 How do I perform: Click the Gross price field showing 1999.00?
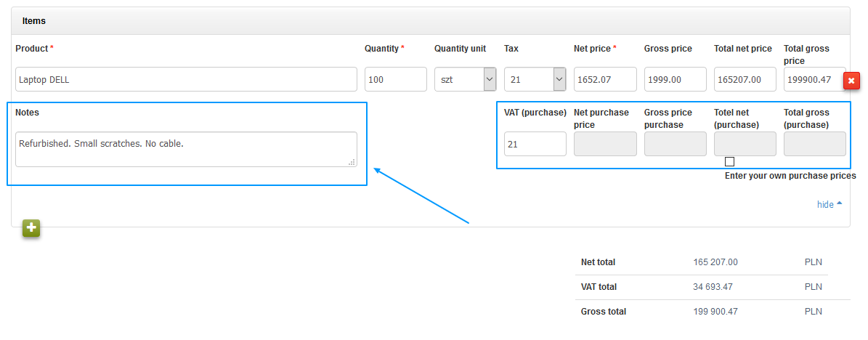pyautogui.click(x=676, y=79)
